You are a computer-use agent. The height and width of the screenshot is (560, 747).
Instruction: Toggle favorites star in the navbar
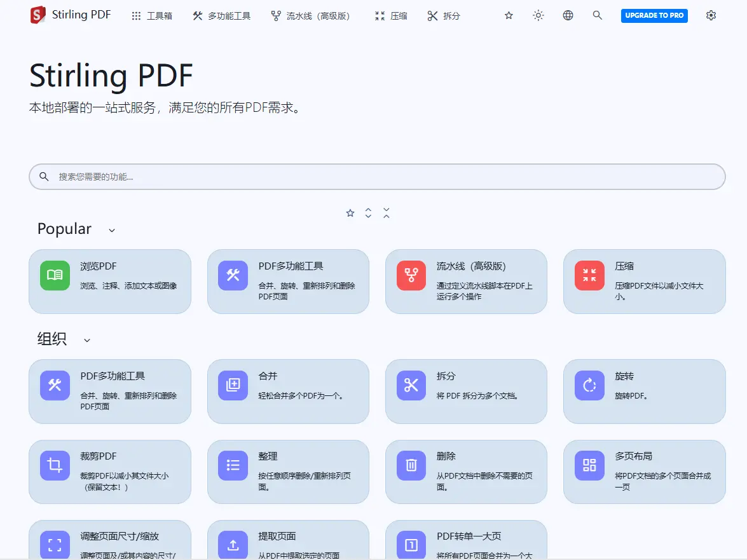(x=509, y=15)
